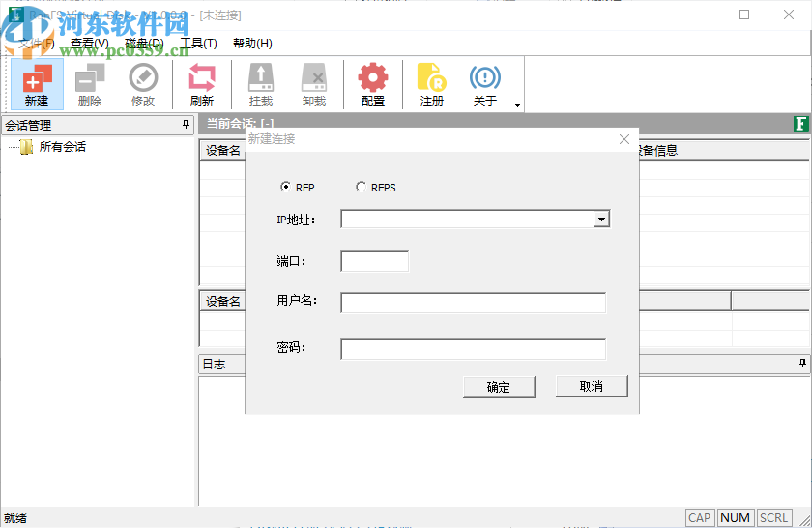Click the 删除 (Delete) toolbar icon
The image size is (812, 528).
coord(90,84)
